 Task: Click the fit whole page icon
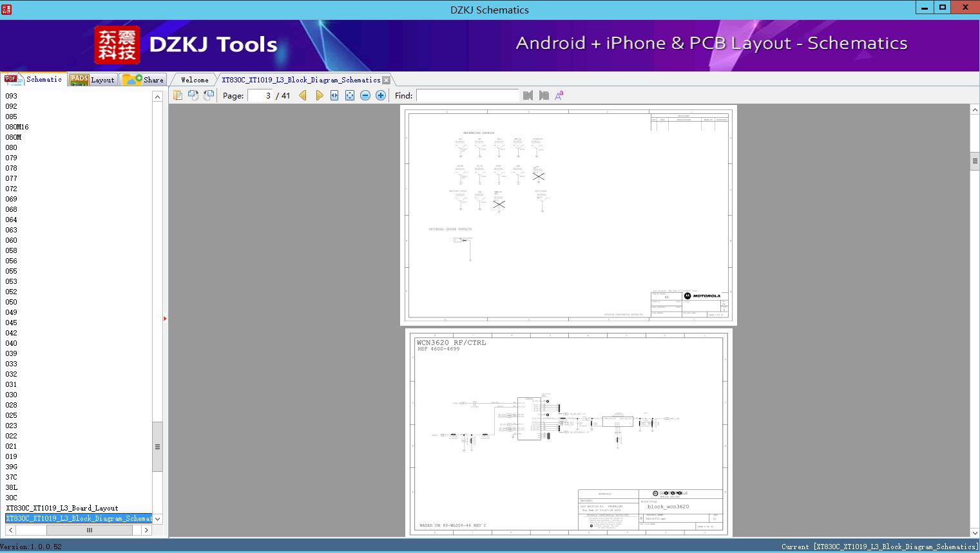tap(350, 95)
